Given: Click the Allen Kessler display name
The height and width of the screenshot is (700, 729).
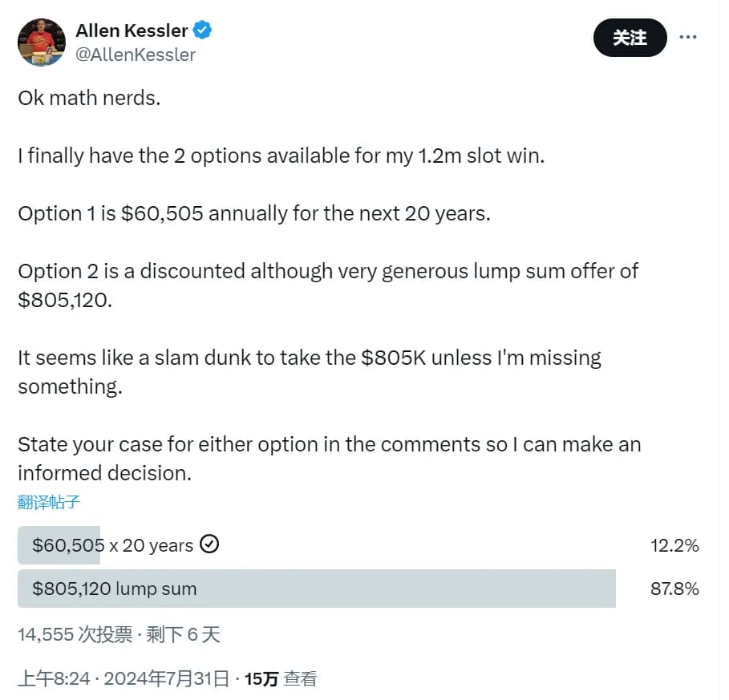Looking at the screenshot, I should coord(132,31).
